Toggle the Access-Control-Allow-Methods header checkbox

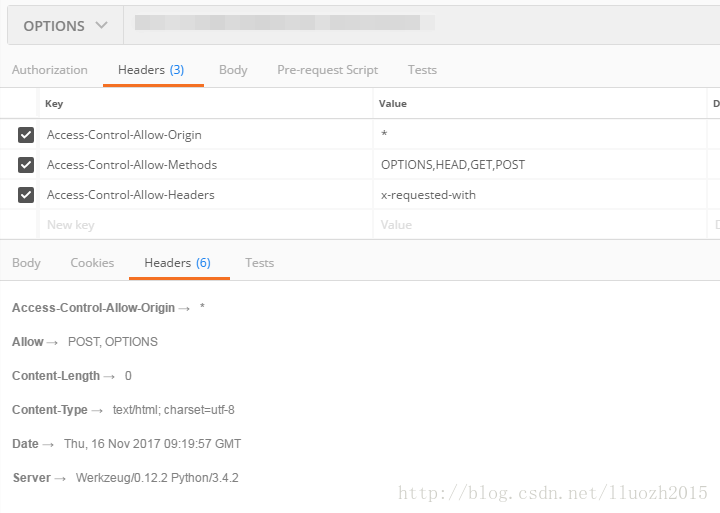pyautogui.click(x=26, y=165)
